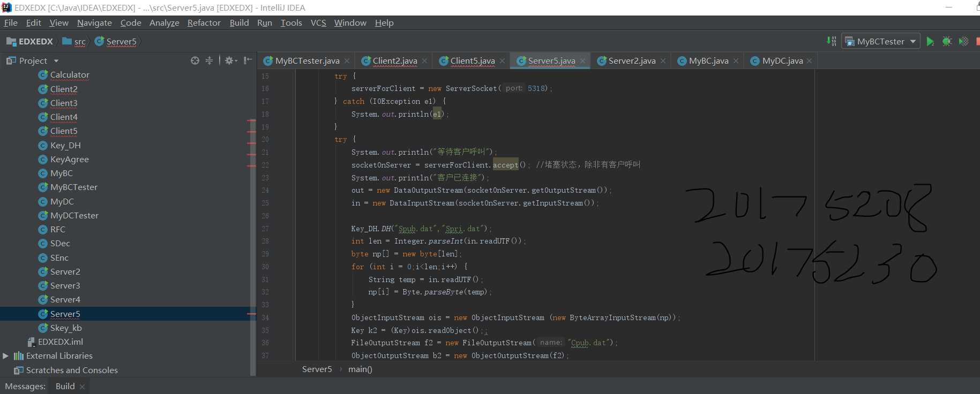
Task: Select SEnc class in project tree
Action: pyautogui.click(x=59, y=257)
